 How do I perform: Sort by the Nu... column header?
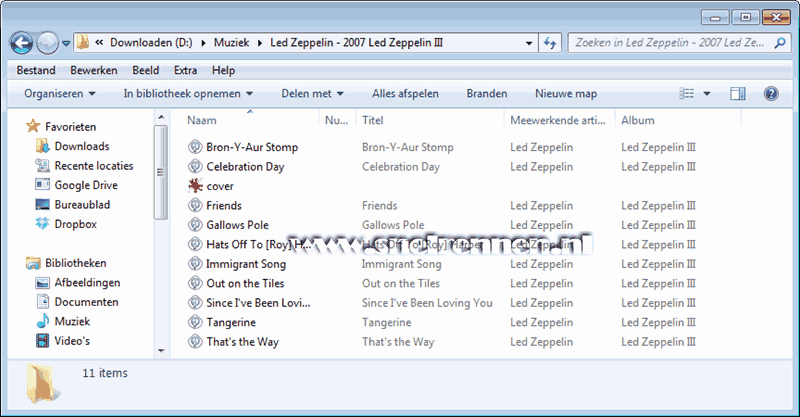tap(336, 120)
